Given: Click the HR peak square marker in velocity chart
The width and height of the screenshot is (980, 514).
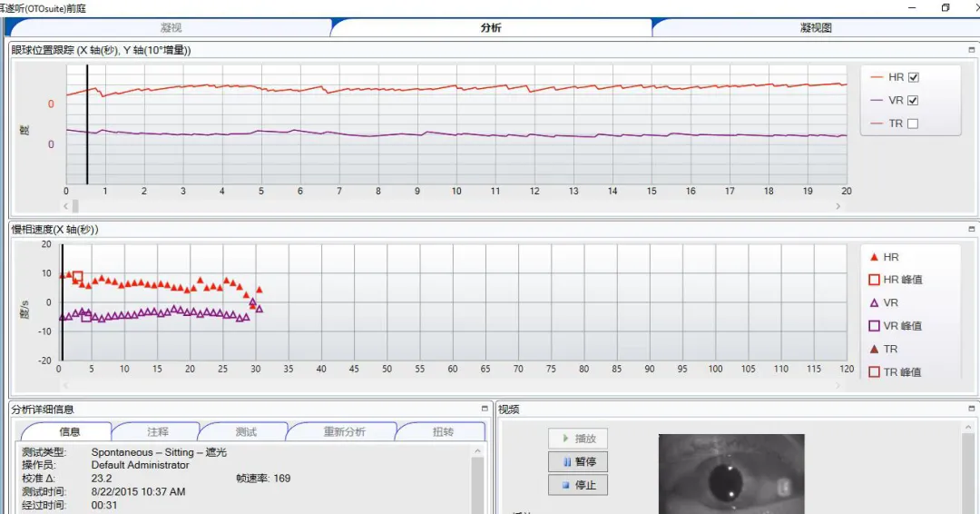Looking at the screenshot, I should pos(77,276).
